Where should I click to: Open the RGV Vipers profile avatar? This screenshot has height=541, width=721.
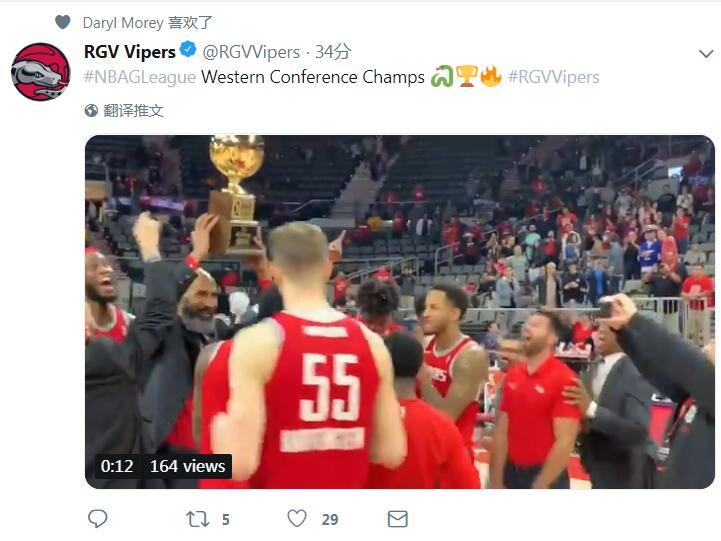40,72
